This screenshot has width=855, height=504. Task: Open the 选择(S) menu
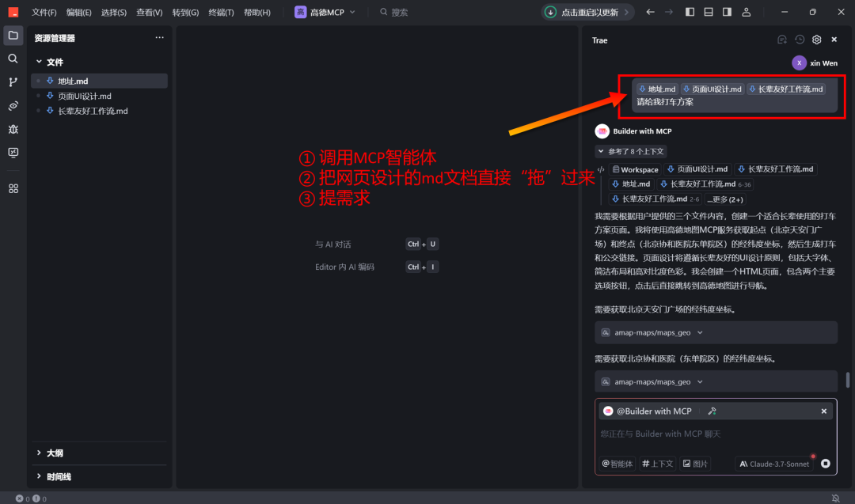[114, 12]
